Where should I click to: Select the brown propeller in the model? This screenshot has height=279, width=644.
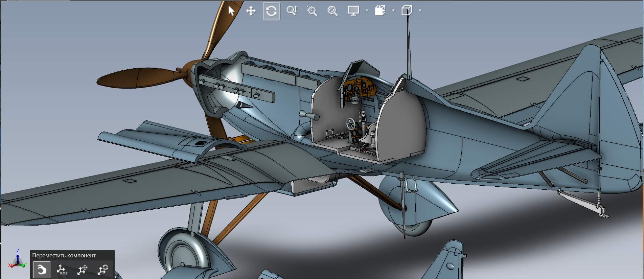(x=142, y=78)
